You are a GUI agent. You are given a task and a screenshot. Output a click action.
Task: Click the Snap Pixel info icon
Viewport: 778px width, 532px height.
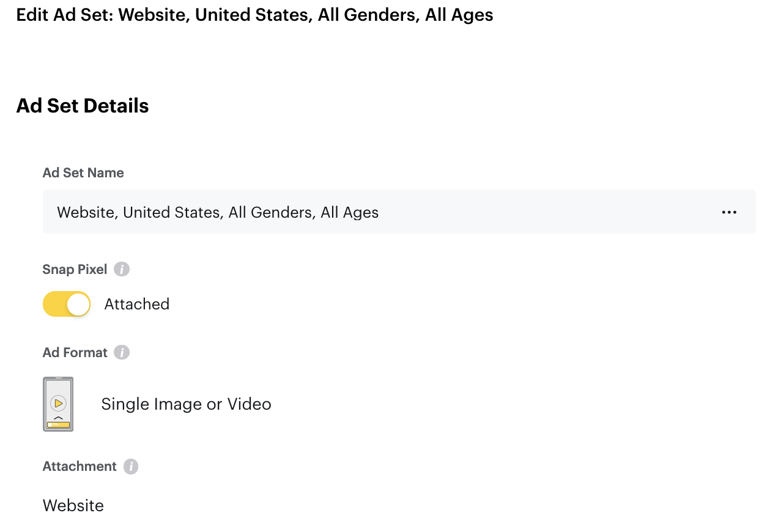point(122,269)
